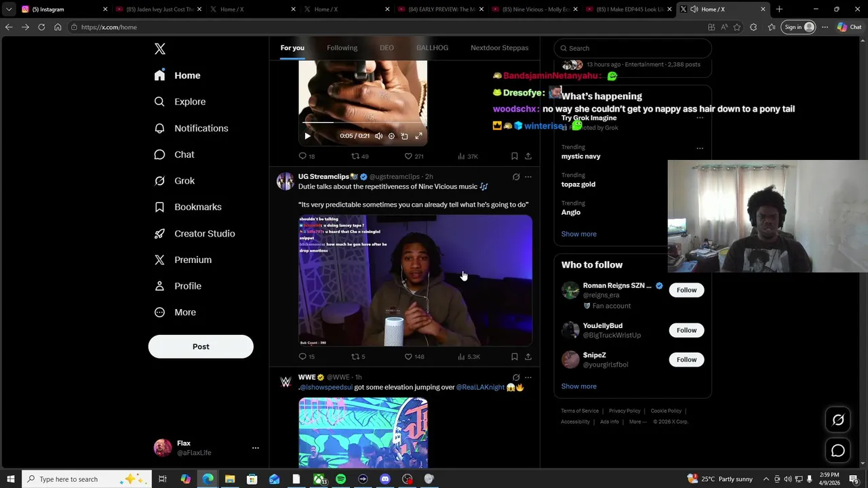
Task: Open Spotify from the taskbar
Action: click(340, 479)
